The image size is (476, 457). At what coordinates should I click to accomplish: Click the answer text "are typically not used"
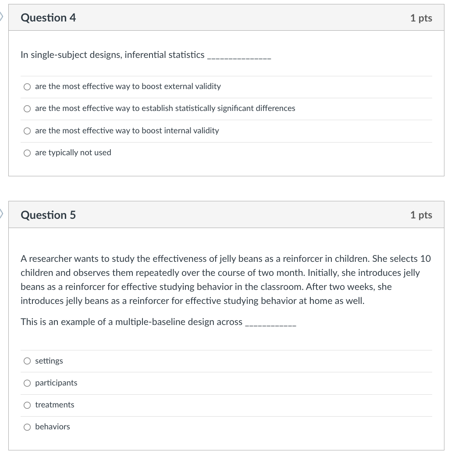73,153
